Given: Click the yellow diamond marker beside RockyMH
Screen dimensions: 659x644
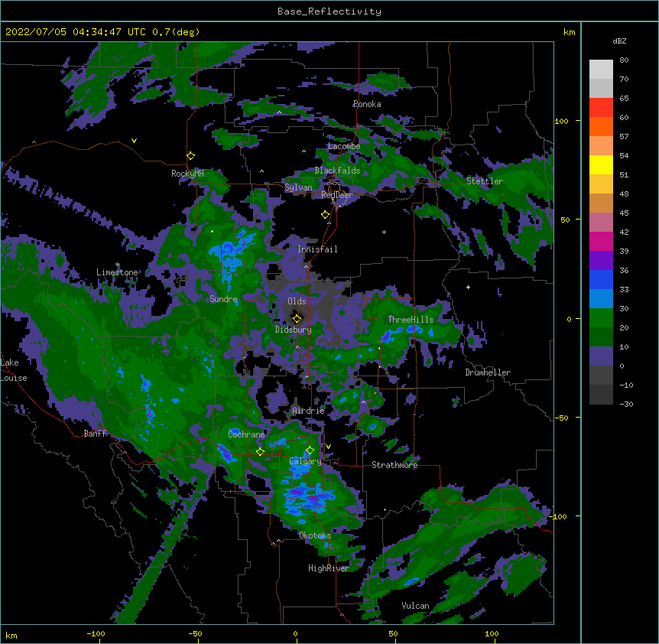Looking at the screenshot, I should (x=191, y=156).
